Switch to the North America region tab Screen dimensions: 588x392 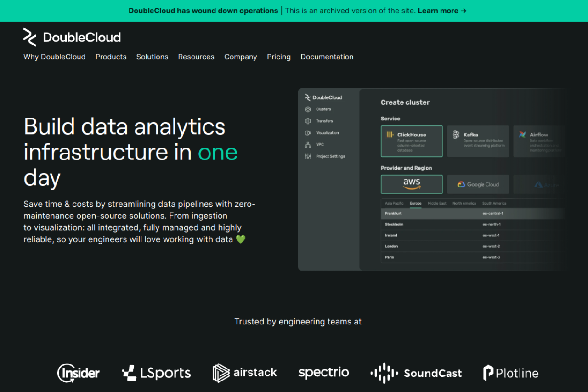(x=464, y=203)
